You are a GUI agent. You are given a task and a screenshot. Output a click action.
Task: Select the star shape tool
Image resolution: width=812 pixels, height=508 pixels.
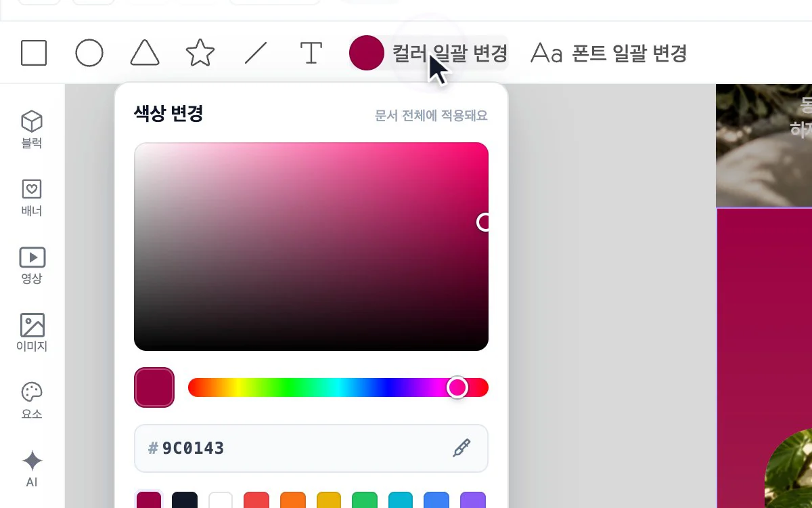pos(200,53)
